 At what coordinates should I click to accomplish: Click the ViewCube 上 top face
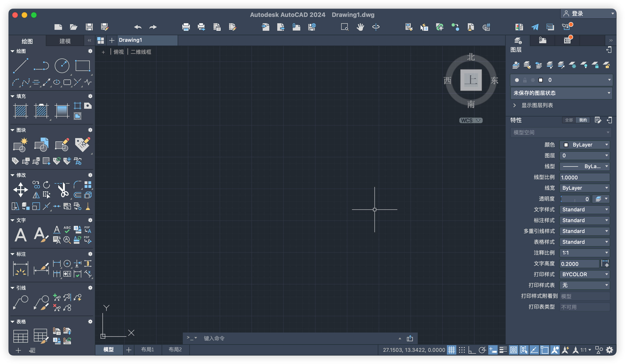pos(471,80)
